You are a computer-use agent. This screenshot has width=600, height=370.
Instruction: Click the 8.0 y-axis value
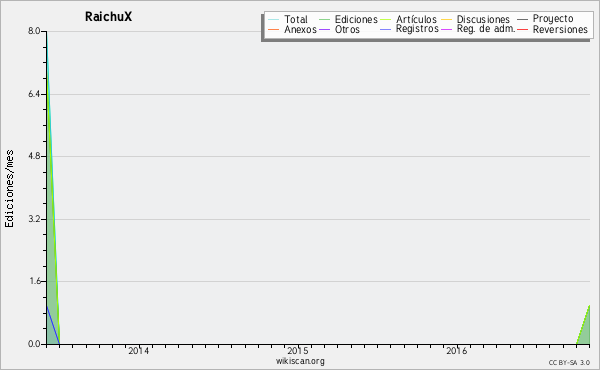pyautogui.click(x=34, y=31)
